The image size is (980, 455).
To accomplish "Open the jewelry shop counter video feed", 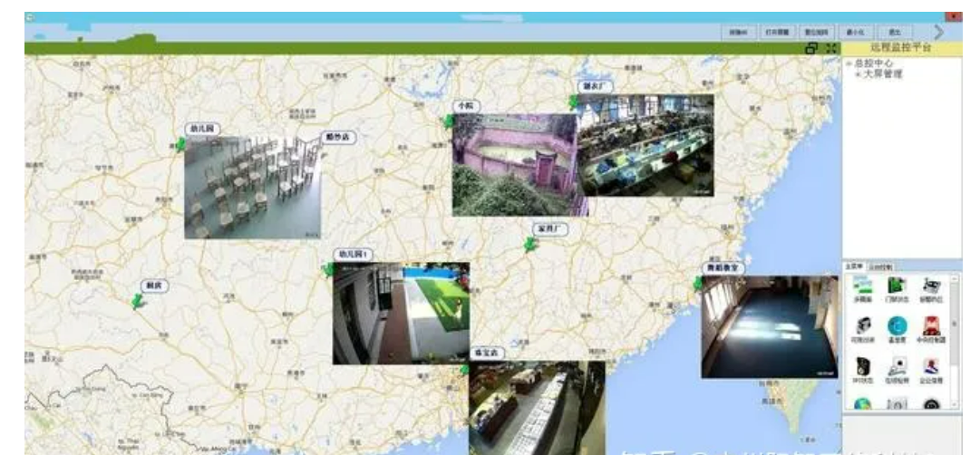I will [x=537, y=408].
